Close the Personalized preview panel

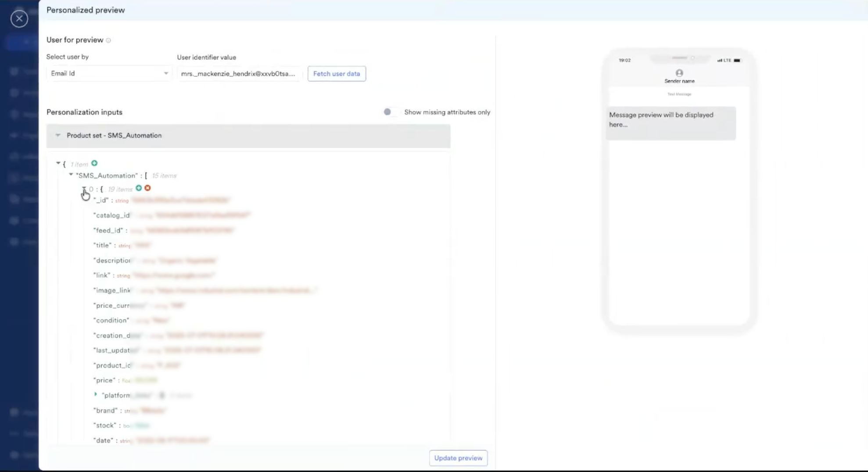(19, 18)
